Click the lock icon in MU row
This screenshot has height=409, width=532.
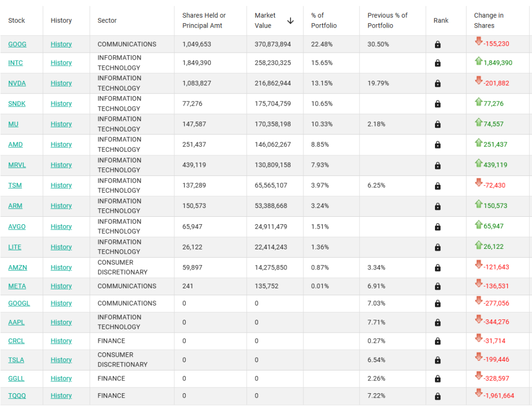[438, 124]
